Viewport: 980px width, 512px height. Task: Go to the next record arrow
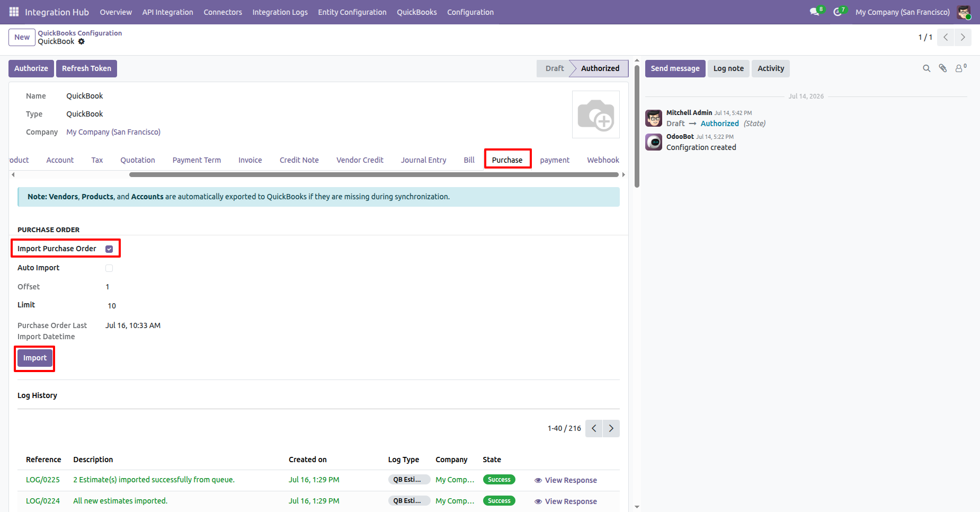click(x=963, y=37)
